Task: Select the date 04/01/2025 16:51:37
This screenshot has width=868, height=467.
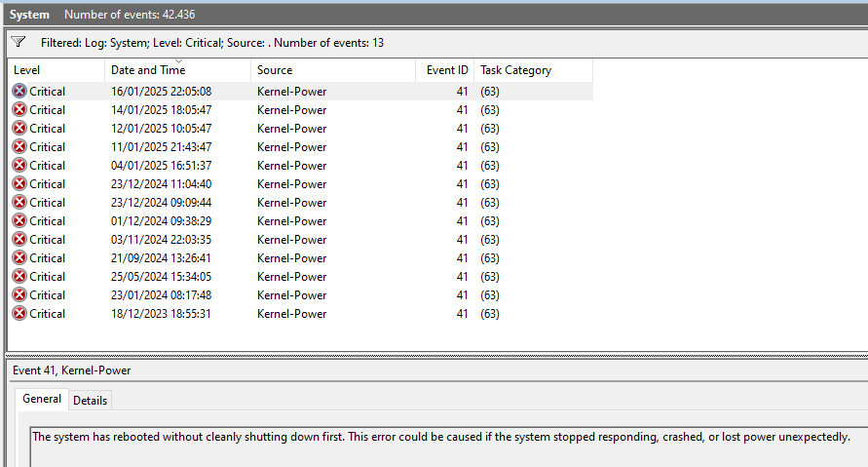Action: coord(161,165)
